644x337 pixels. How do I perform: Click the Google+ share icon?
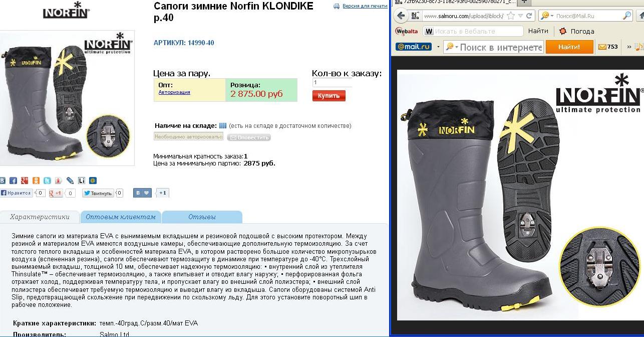[25, 181]
